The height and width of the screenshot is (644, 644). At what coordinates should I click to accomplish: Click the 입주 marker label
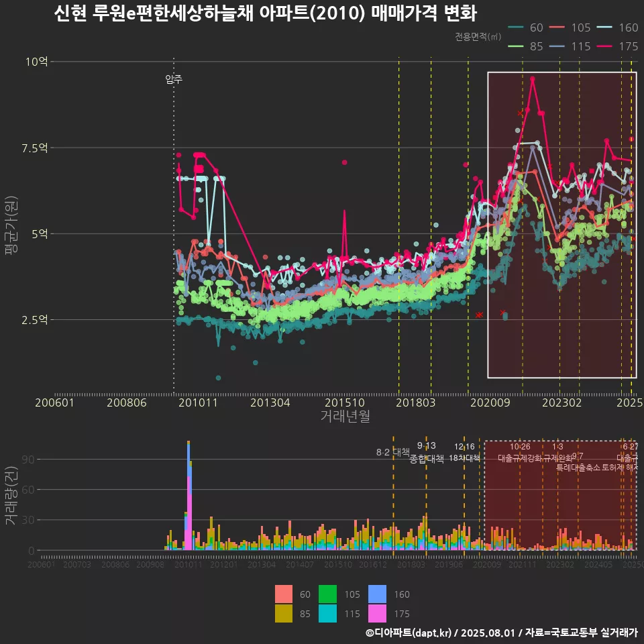click(x=174, y=79)
